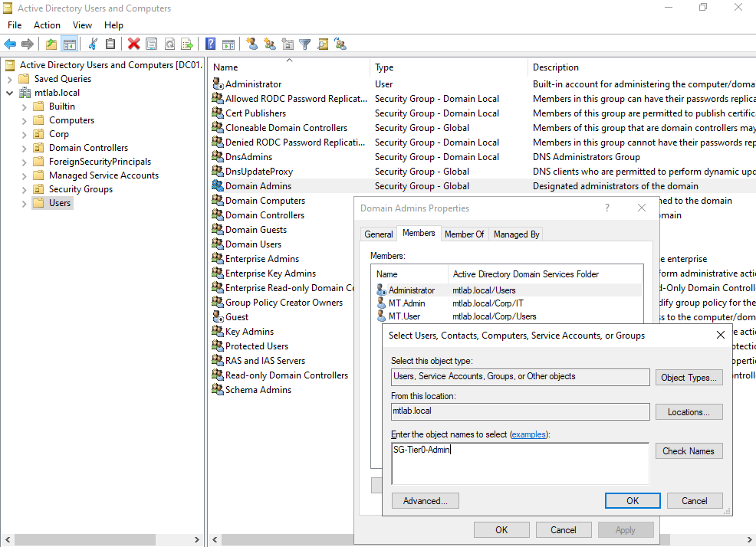Open Properties via toolbar icon
756x547 pixels.
[x=151, y=44]
